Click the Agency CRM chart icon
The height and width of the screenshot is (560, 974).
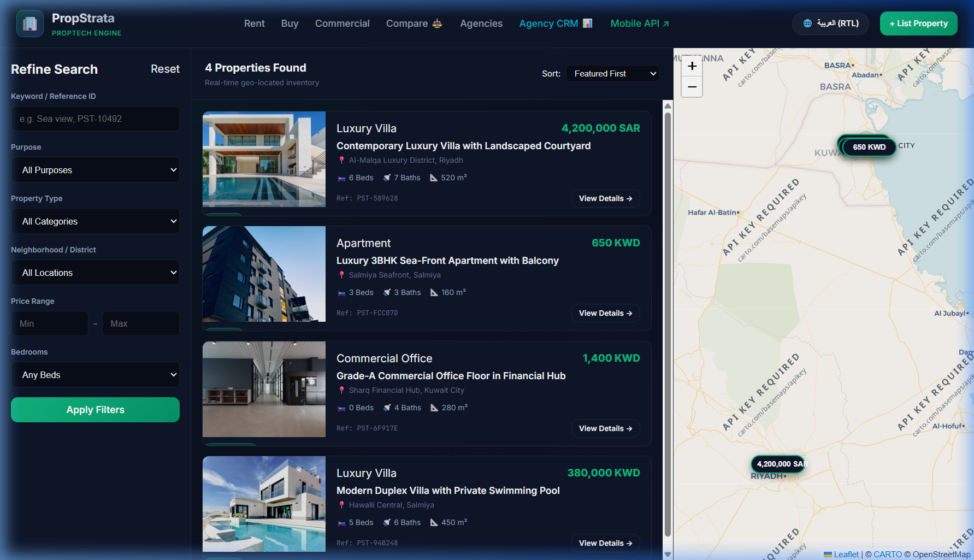(588, 23)
